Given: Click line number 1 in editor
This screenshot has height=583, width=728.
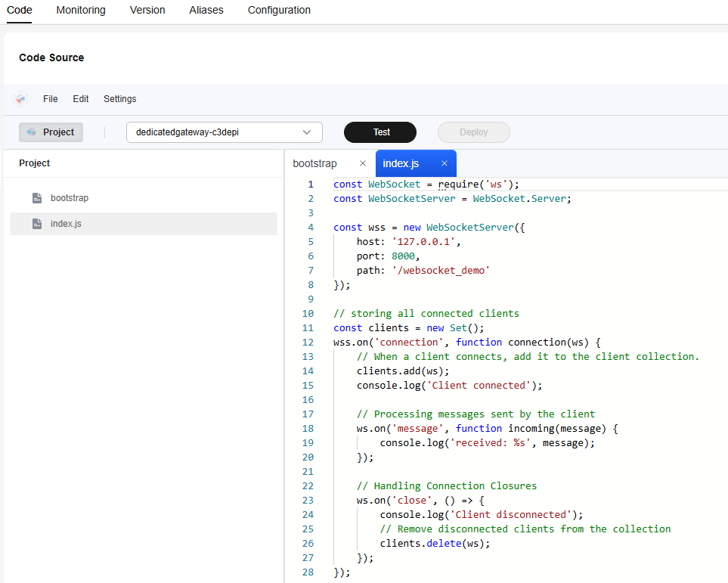Looking at the screenshot, I should pos(311,185).
